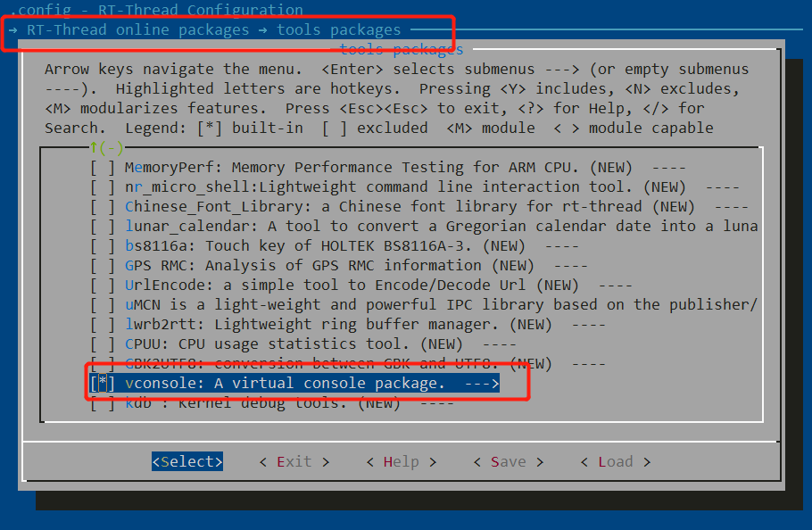Toggle the MemoryPerf package checkbox

click(103, 167)
